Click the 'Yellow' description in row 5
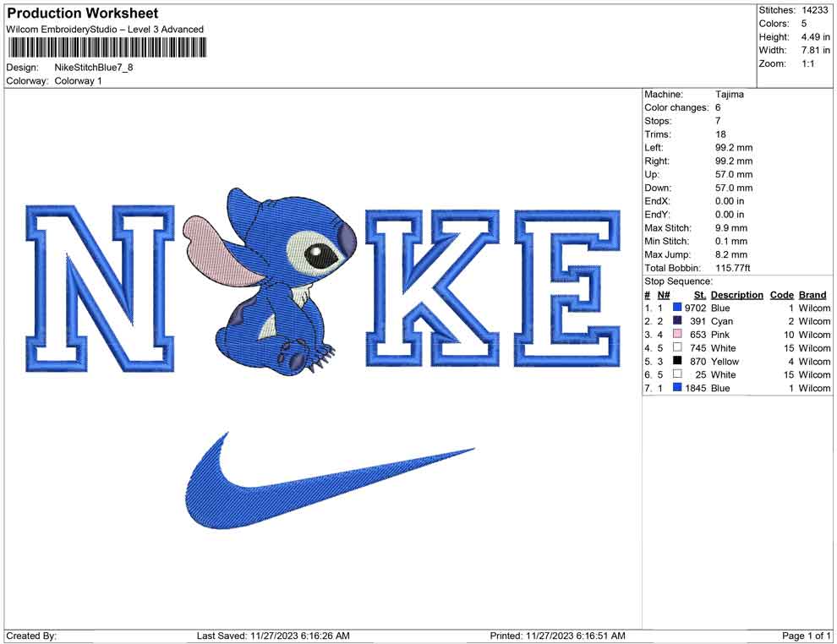 pos(725,361)
